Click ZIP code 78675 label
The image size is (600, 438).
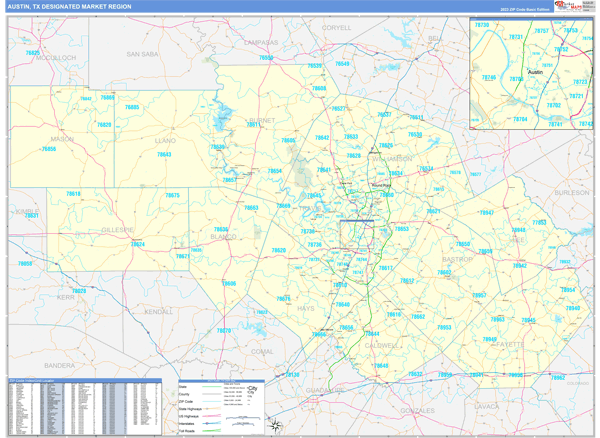[x=172, y=195]
